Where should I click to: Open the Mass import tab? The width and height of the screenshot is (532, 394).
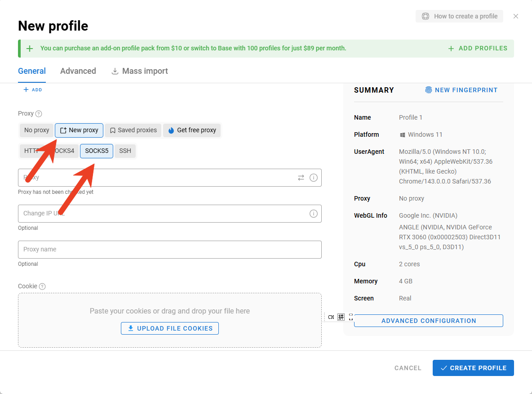[140, 71]
